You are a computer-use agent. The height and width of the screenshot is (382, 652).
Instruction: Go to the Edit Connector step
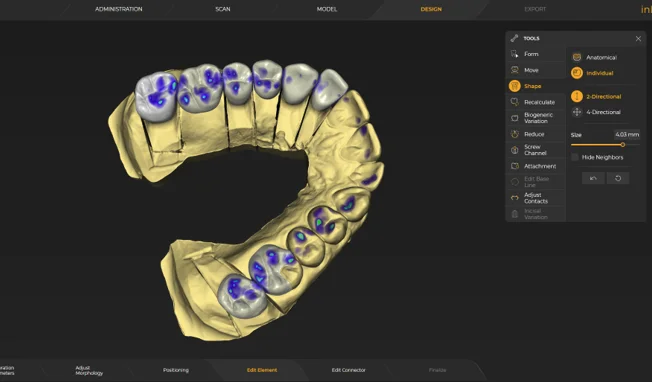pyautogui.click(x=348, y=370)
